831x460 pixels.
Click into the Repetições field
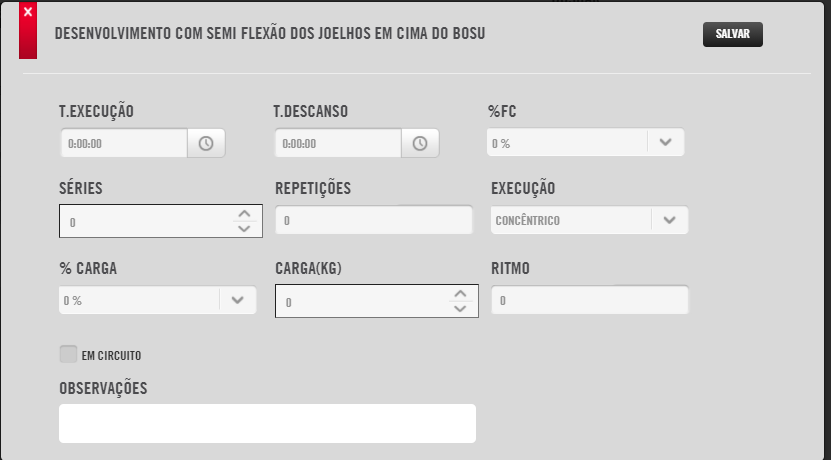pyautogui.click(x=374, y=220)
